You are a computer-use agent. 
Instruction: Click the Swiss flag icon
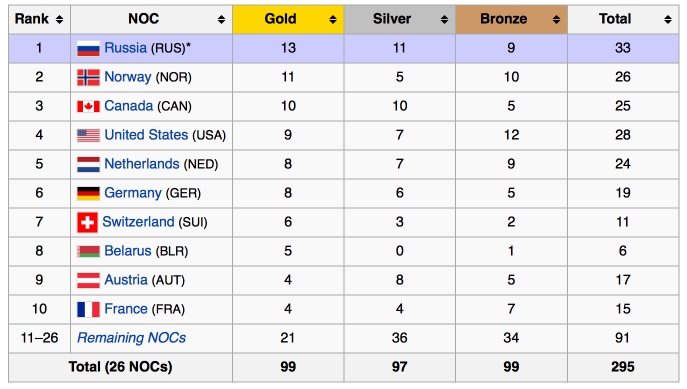tap(87, 222)
